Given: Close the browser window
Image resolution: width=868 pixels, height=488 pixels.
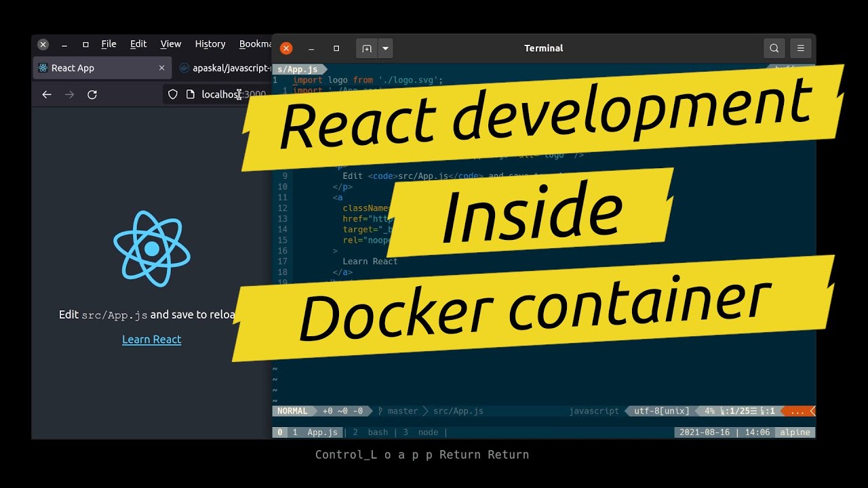Looking at the screenshot, I should tap(43, 44).
